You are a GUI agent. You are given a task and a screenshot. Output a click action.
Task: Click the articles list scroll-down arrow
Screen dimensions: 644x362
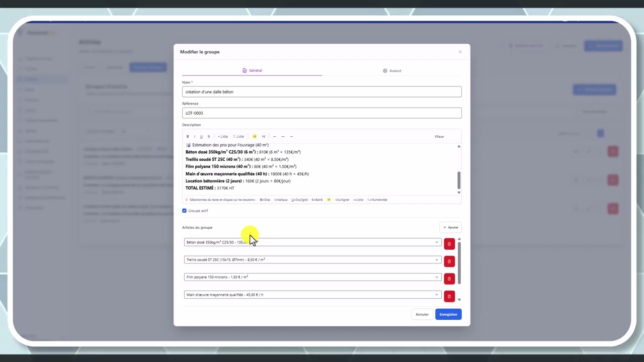[x=459, y=300]
